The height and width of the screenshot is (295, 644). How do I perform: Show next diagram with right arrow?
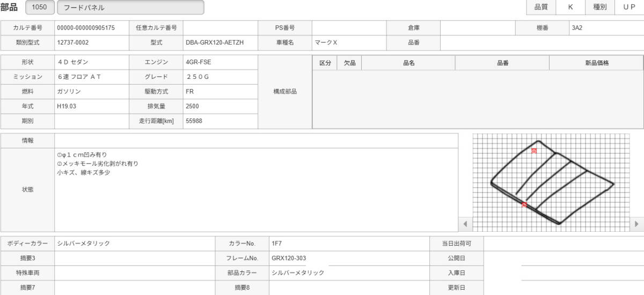[636, 224]
